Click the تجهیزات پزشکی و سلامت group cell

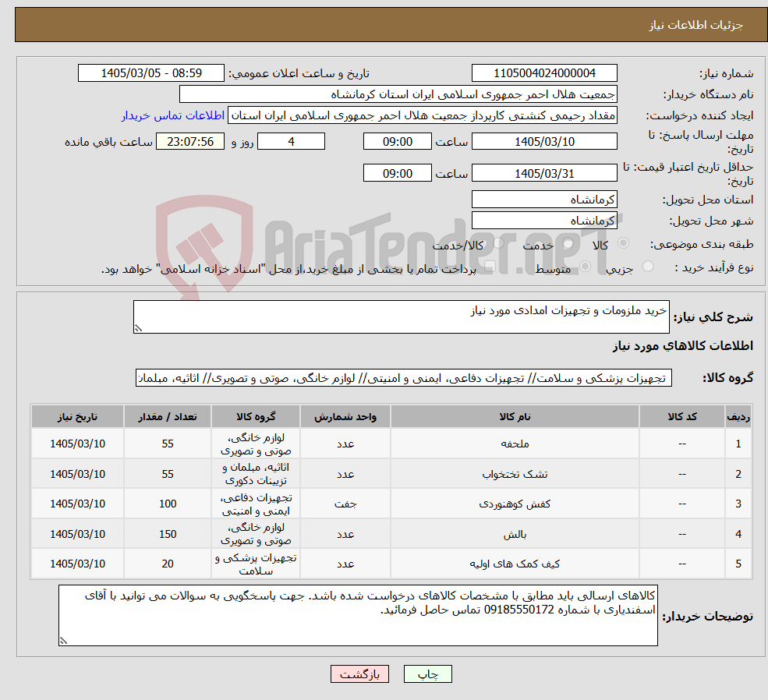(x=256, y=564)
